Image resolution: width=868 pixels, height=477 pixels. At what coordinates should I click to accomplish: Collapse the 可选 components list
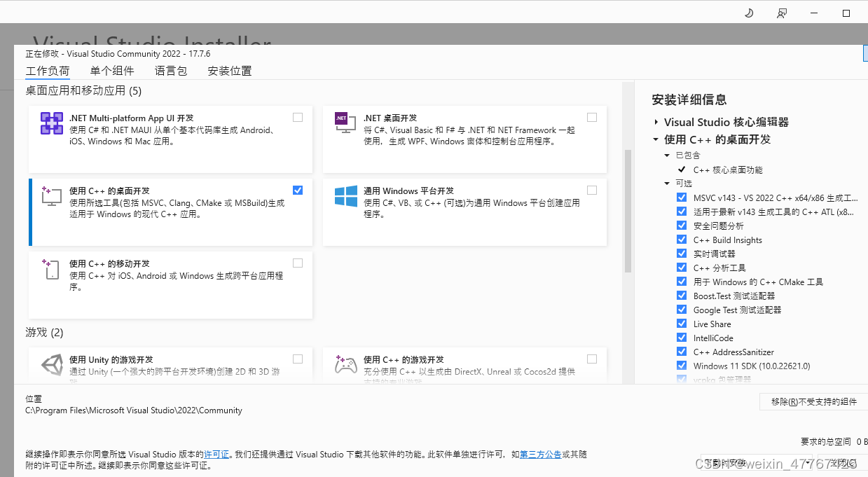pos(666,184)
